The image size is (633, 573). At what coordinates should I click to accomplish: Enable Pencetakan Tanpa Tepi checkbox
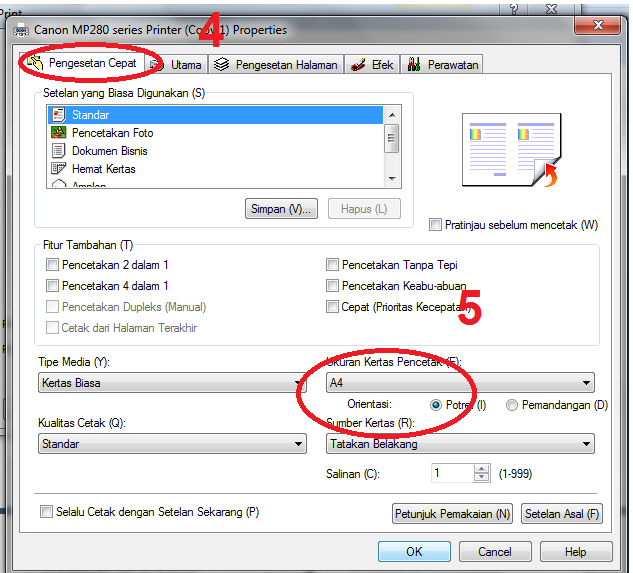pyautogui.click(x=332, y=265)
